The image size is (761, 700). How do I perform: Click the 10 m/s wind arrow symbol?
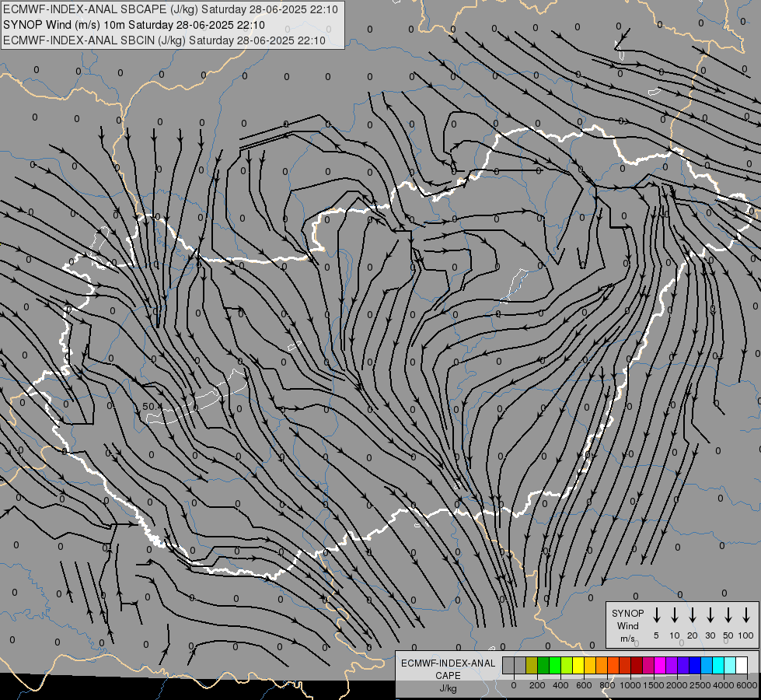click(x=675, y=615)
